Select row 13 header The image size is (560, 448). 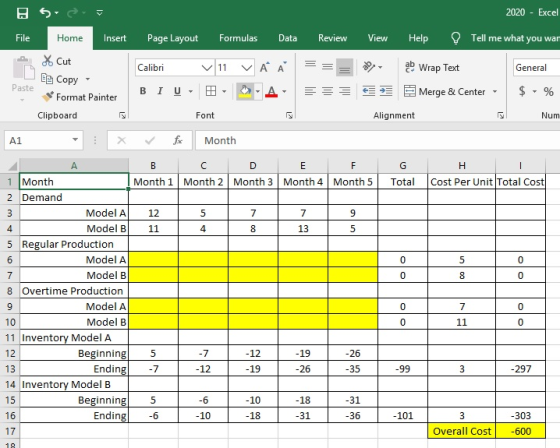pos(10,369)
